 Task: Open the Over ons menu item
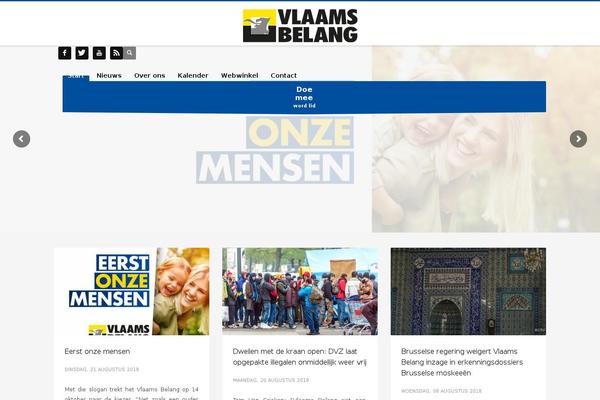point(150,75)
